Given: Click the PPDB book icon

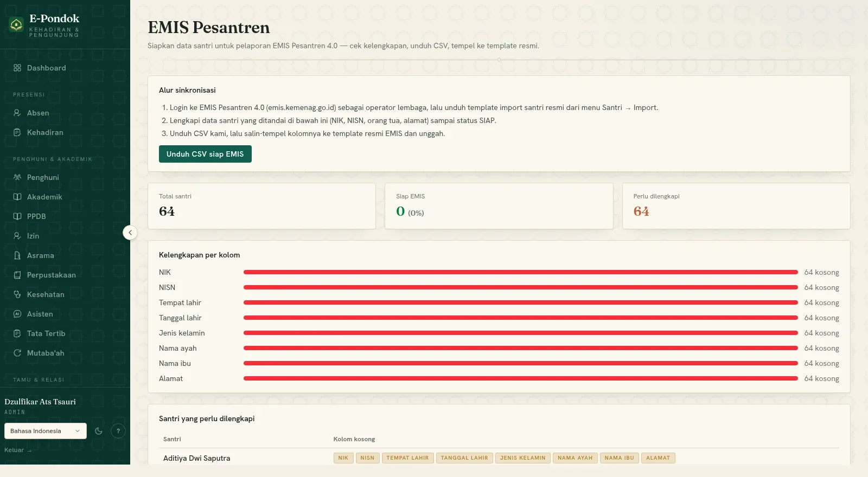Looking at the screenshot, I should [x=17, y=216].
